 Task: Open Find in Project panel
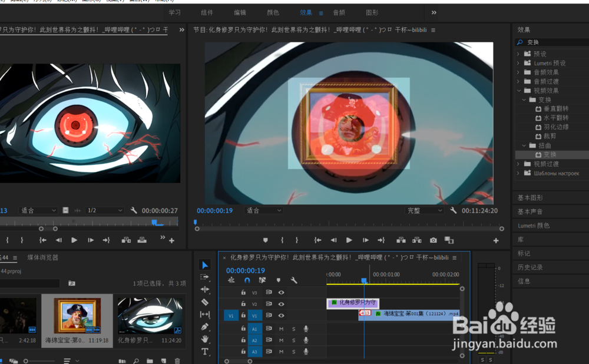coord(136,361)
